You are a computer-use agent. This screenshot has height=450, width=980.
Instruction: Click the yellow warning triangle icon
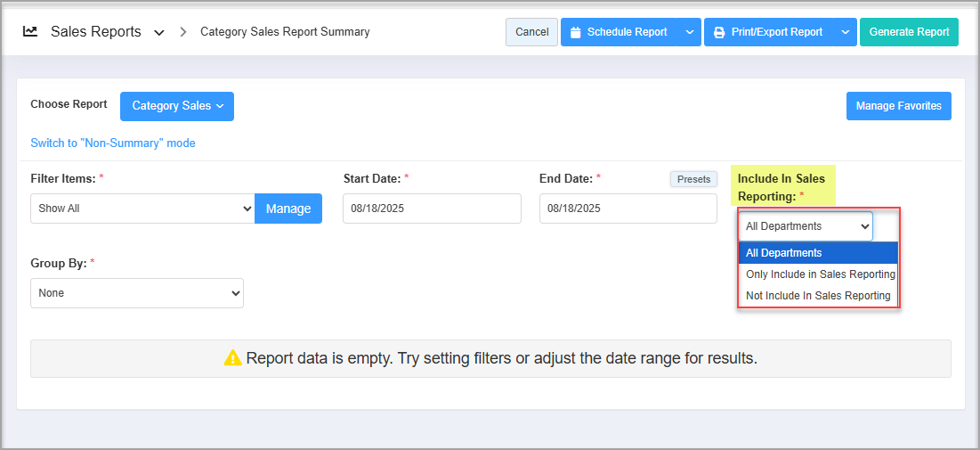(x=232, y=358)
